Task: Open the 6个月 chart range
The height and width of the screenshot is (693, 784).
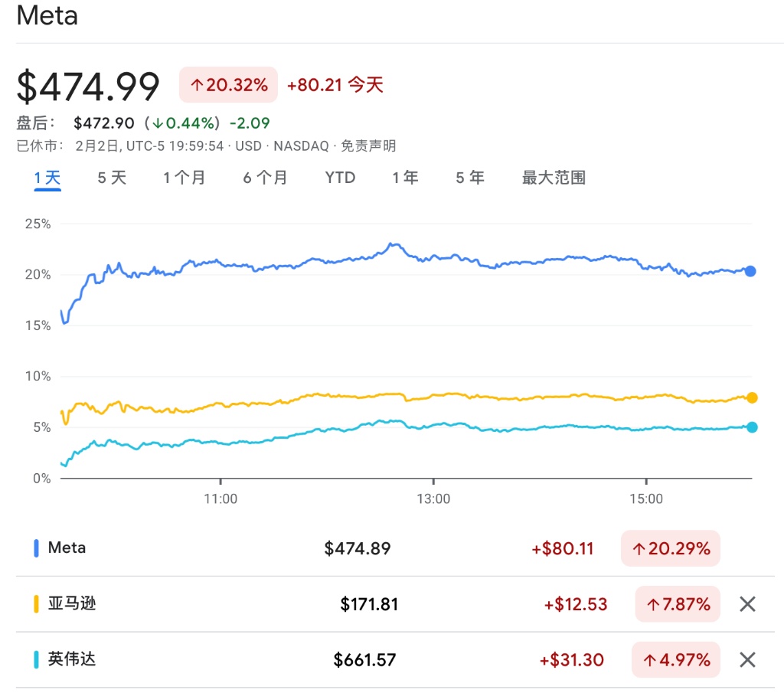Action: pos(265,178)
